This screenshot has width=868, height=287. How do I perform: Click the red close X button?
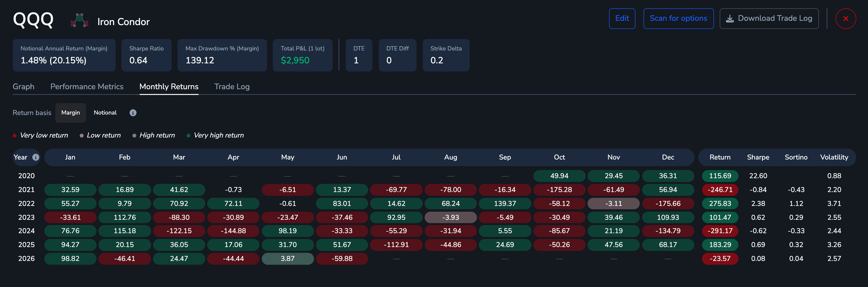click(845, 19)
